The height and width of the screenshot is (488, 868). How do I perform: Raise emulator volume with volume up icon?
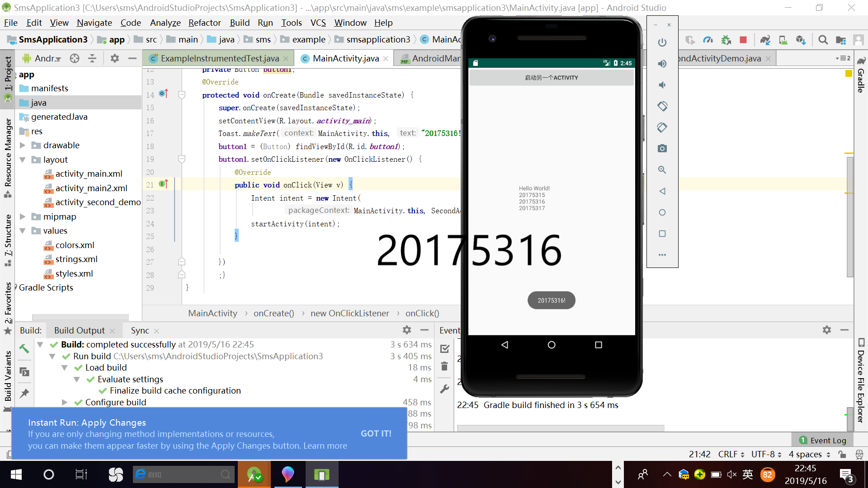[x=662, y=64]
